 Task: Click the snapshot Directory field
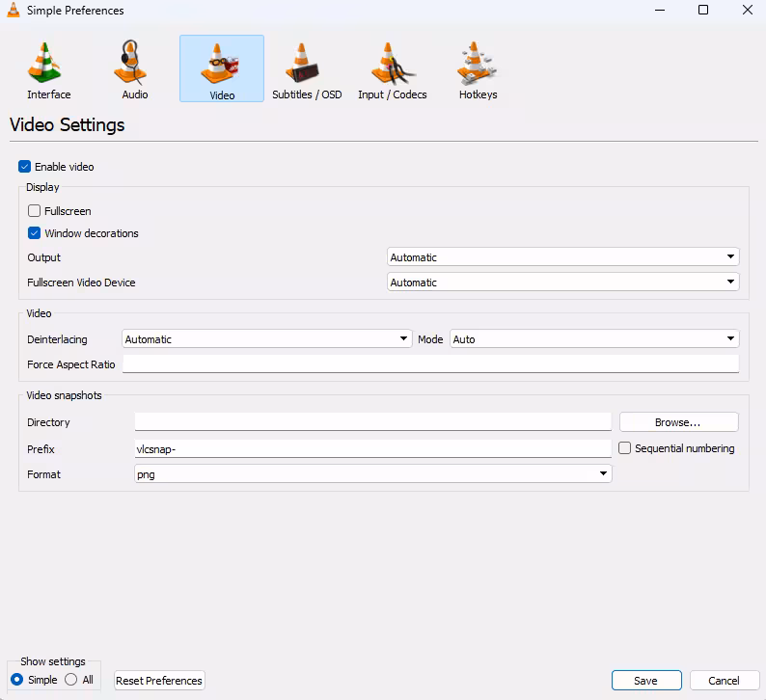372,421
